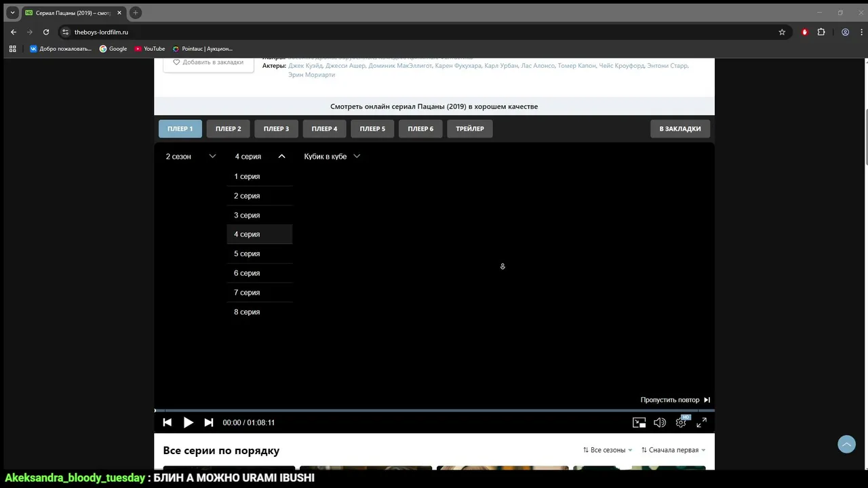Open browser extensions puzzle icon
Viewport: 868px width, 488px height.
pyautogui.click(x=821, y=32)
